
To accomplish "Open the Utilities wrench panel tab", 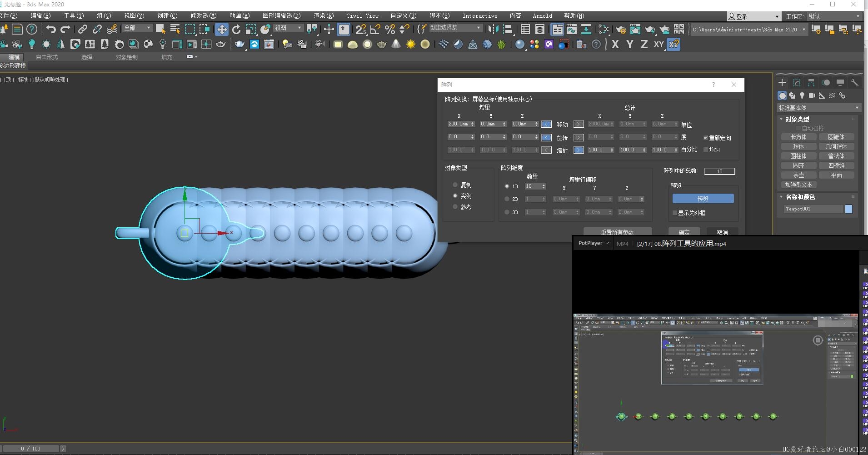I will 855,82.
